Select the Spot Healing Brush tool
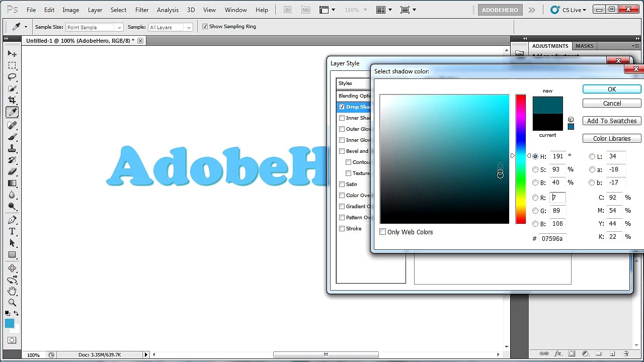This screenshot has height=362, width=644. (12, 125)
